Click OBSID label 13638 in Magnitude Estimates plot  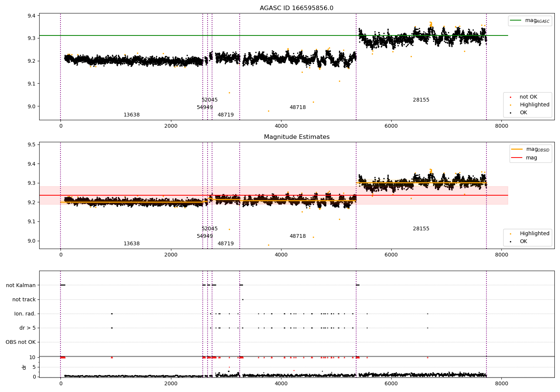[131, 244]
